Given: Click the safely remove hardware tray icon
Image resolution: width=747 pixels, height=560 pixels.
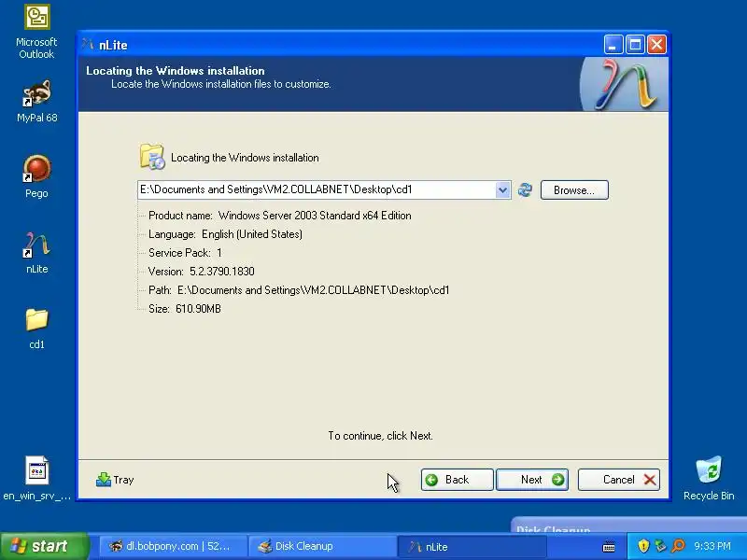Looking at the screenshot, I should click(x=660, y=546).
